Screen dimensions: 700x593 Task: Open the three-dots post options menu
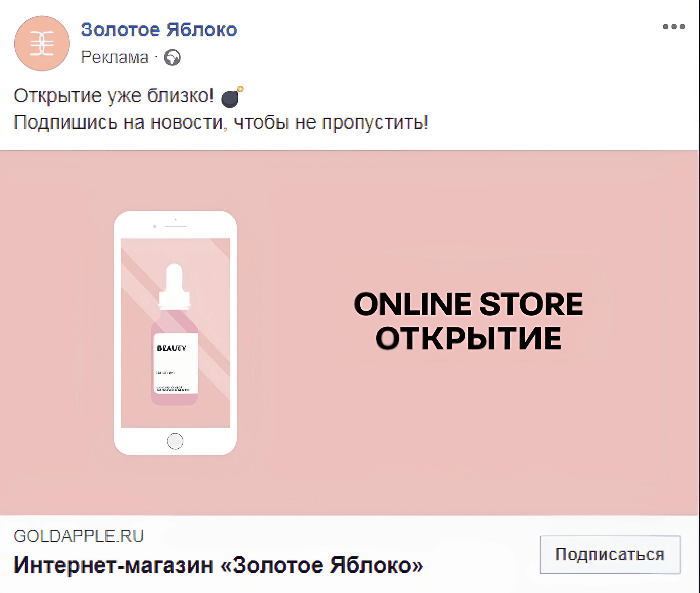click(673, 27)
